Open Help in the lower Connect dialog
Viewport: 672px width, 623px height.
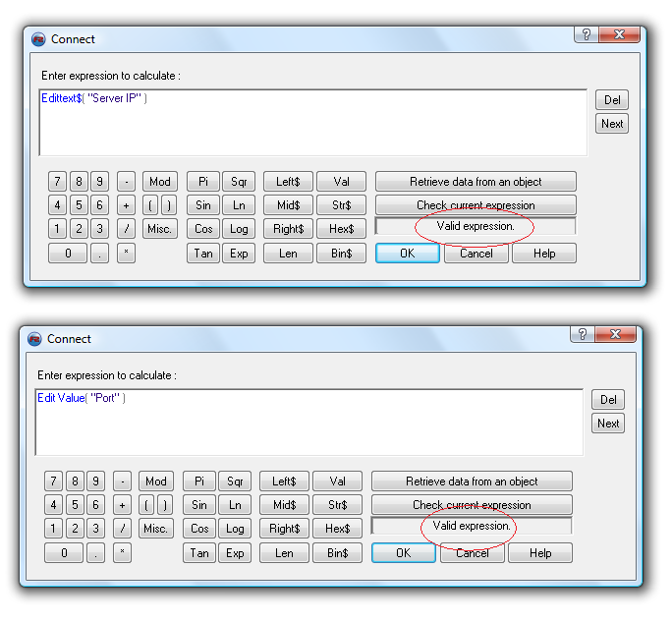pos(539,553)
